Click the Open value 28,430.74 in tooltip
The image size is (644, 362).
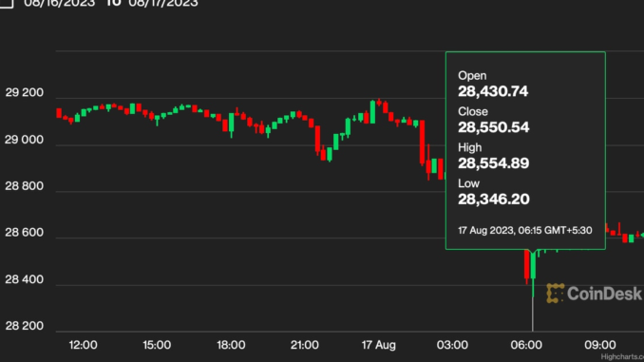[x=493, y=91]
